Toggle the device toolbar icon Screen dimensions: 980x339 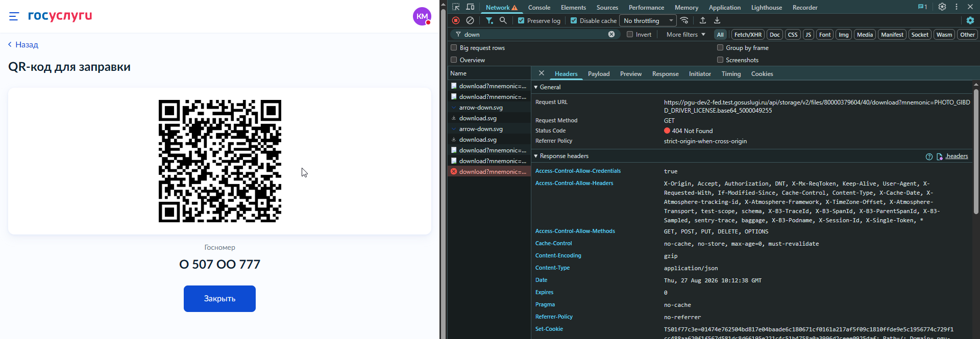click(x=470, y=7)
